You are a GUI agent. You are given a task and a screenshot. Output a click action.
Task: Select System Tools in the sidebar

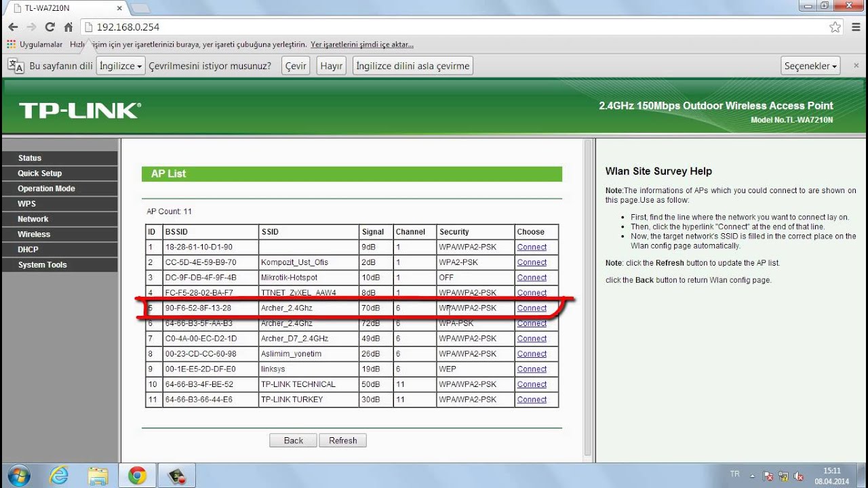[42, 265]
